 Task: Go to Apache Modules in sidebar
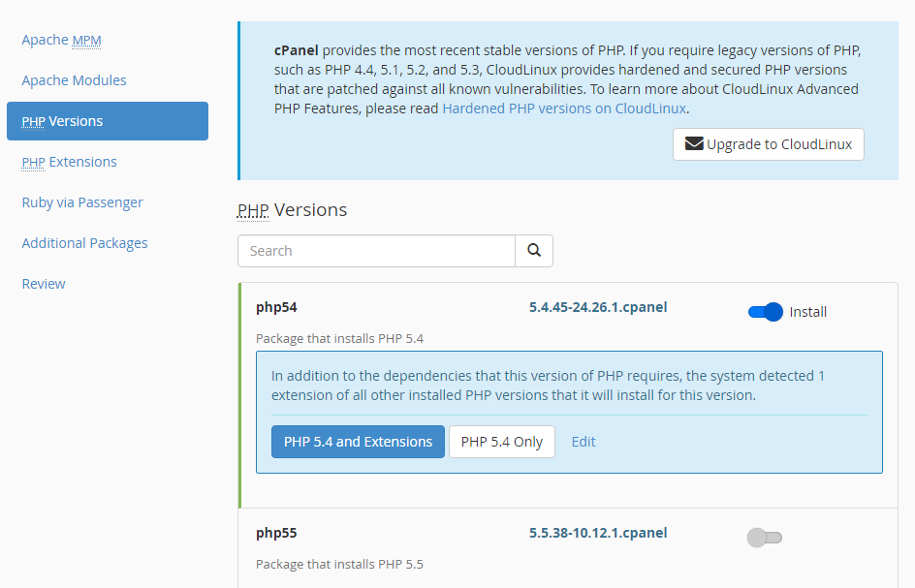[x=74, y=80]
